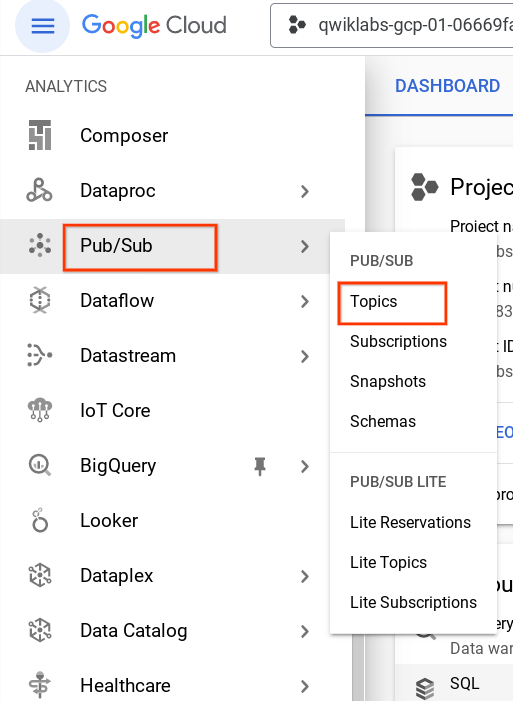513x701 pixels.
Task: Select Snapshots in the Pub/Sub submenu
Action: (x=388, y=381)
